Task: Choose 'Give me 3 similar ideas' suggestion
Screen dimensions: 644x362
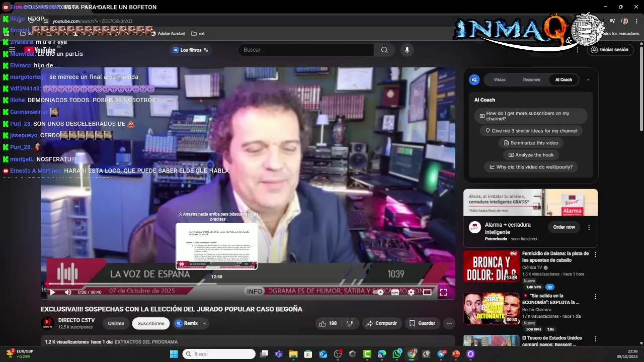Action: point(530,131)
